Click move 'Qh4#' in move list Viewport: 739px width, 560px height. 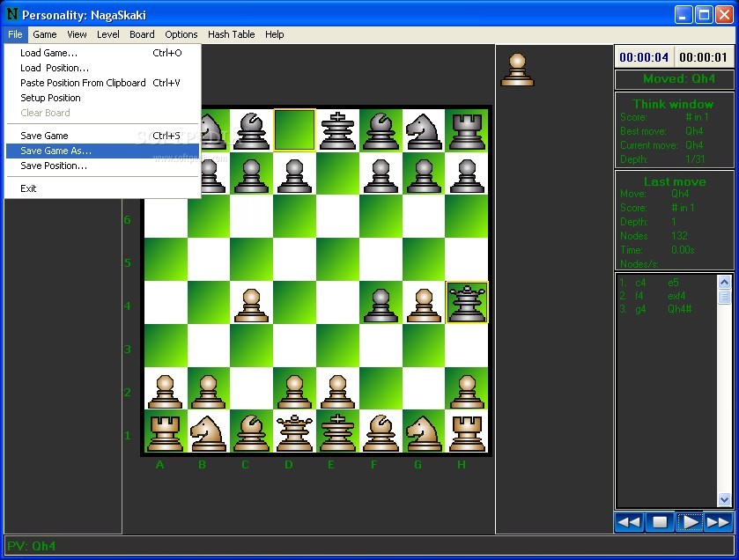680,309
